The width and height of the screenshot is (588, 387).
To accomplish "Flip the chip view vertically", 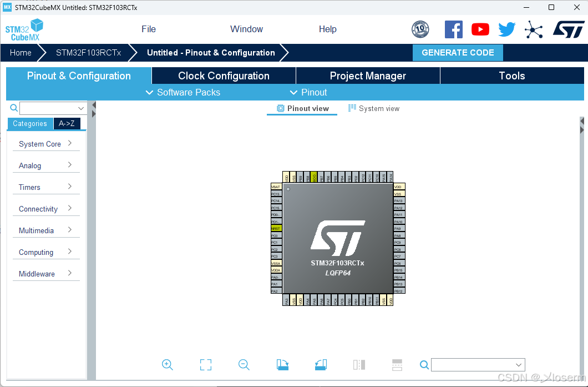I will (x=397, y=364).
